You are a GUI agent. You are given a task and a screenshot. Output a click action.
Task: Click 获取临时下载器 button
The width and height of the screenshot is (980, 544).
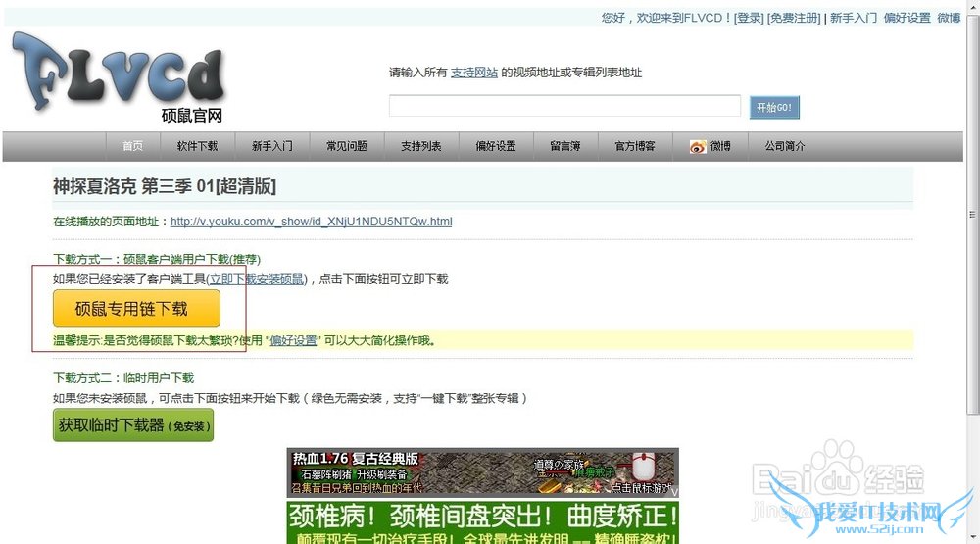click(x=133, y=425)
